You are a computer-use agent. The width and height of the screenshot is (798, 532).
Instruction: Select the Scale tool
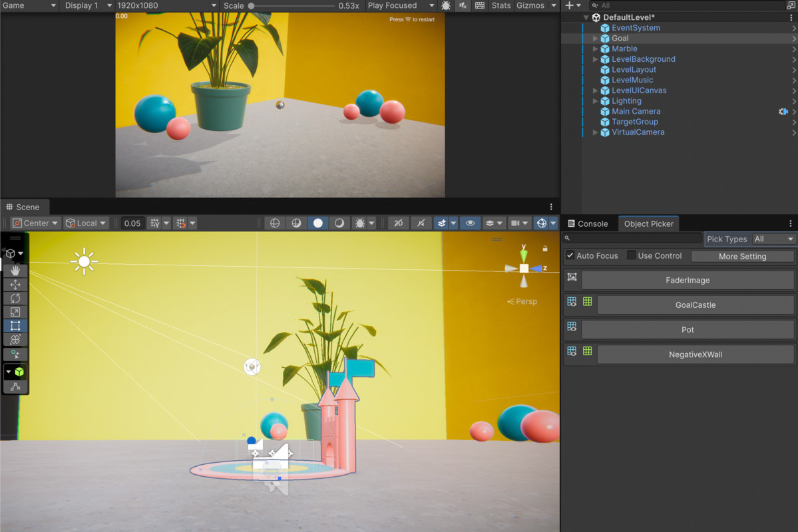tap(15, 312)
